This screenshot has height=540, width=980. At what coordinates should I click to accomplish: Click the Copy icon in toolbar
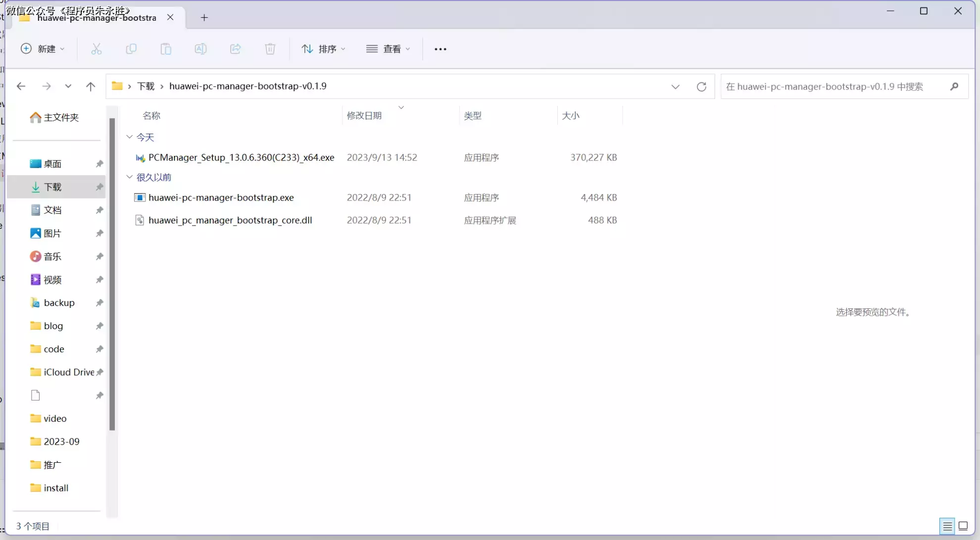click(131, 49)
